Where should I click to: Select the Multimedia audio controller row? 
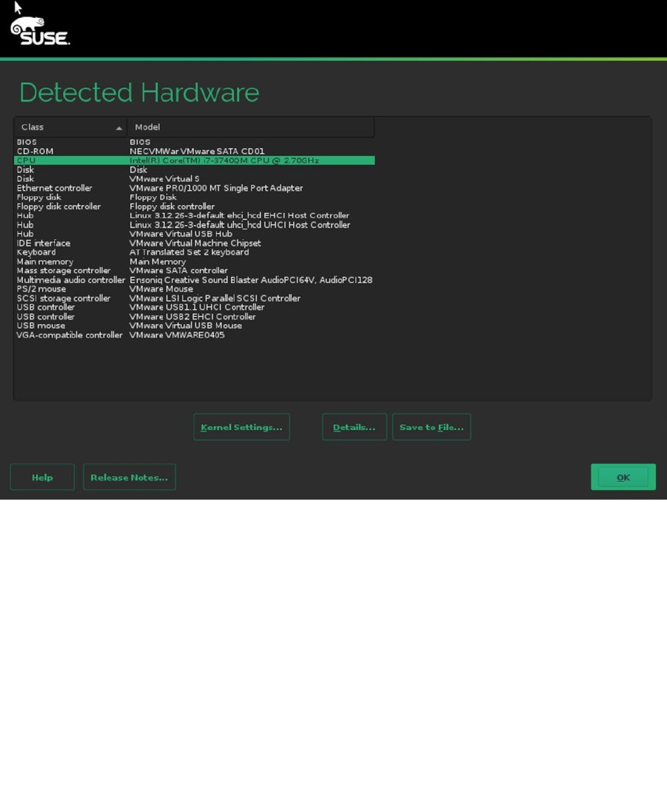pos(194,280)
